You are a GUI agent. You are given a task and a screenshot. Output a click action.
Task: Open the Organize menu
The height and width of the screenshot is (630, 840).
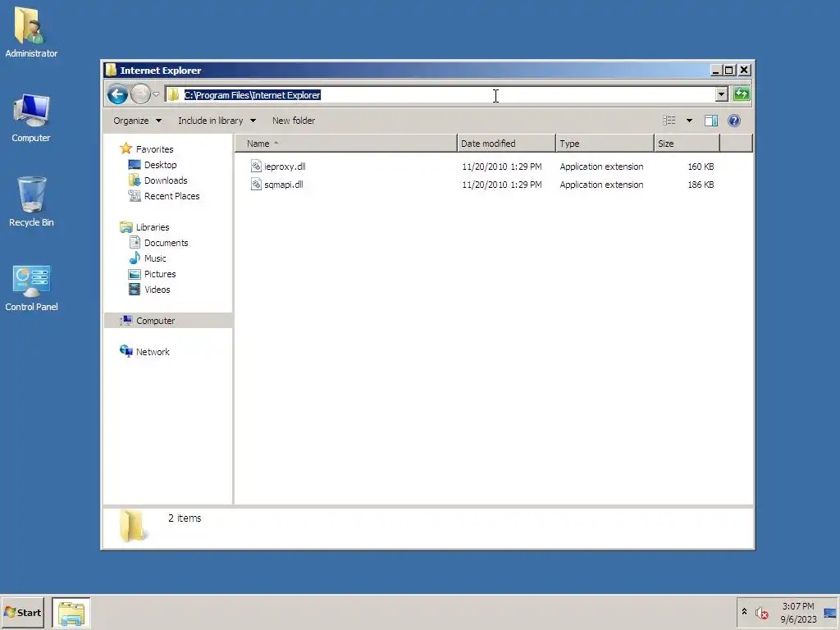[137, 121]
